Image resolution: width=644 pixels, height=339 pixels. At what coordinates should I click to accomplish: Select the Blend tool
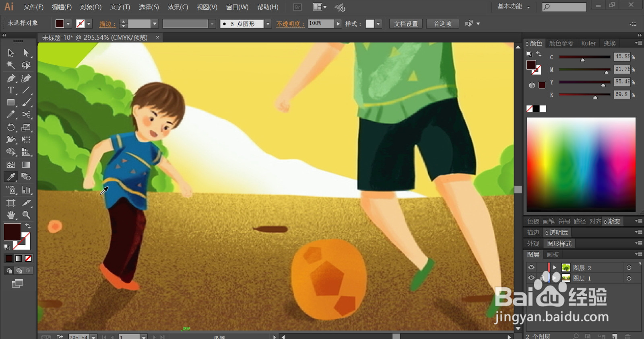(x=26, y=177)
